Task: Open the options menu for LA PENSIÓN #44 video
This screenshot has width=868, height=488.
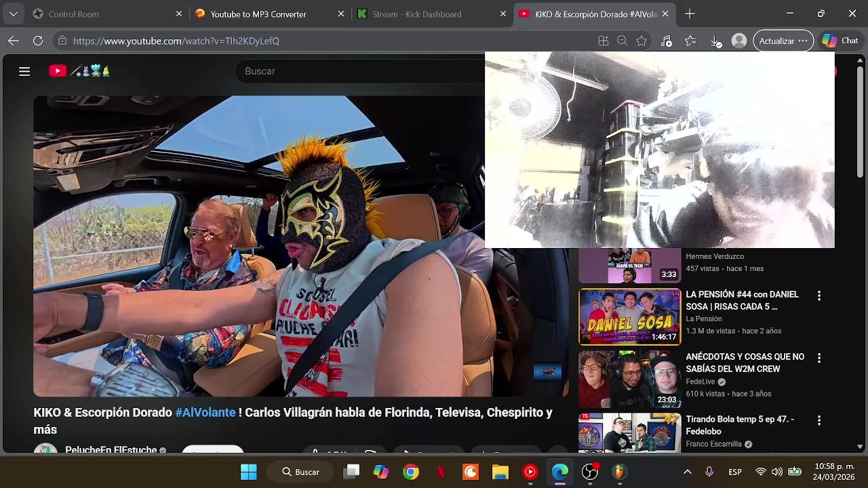Action: (x=819, y=296)
